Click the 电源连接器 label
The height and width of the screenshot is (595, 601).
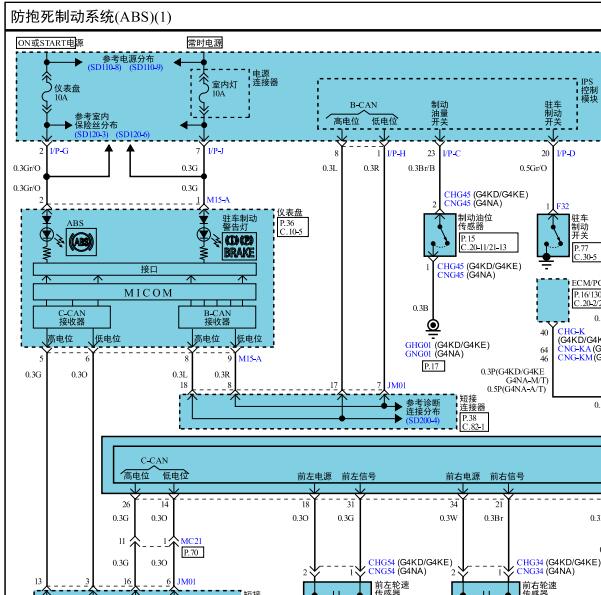click(265, 77)
